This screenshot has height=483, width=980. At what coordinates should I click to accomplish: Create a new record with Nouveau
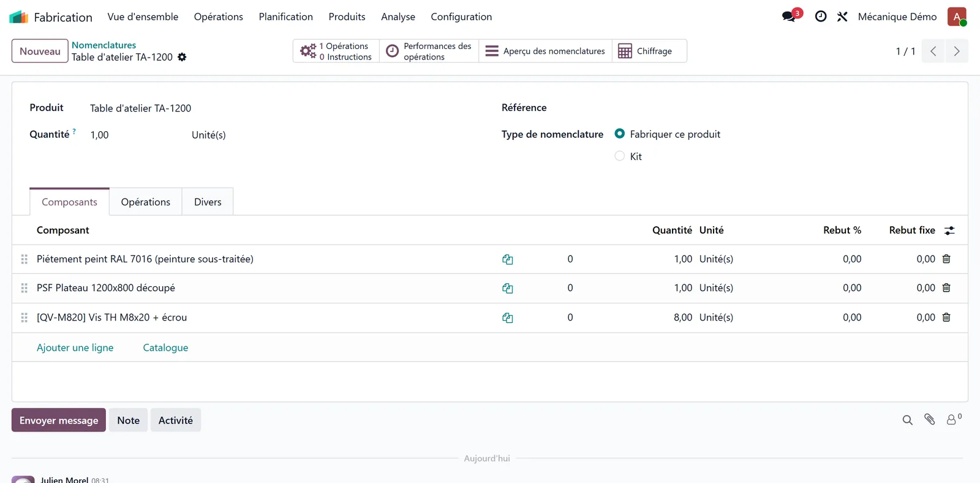[40, 51]
